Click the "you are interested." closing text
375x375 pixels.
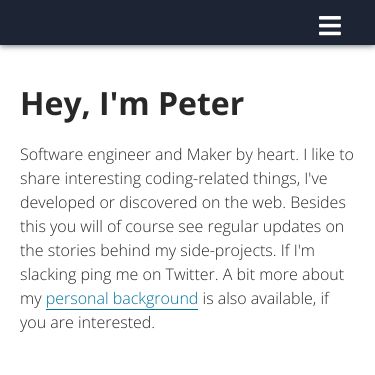(x=87, y=322)
